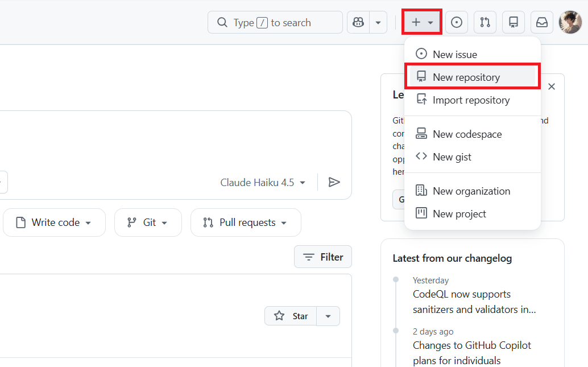The width and height of the screenshot is (588, 367).
Task: Star the repository with the Star button
Action: [x=291, y=316]
